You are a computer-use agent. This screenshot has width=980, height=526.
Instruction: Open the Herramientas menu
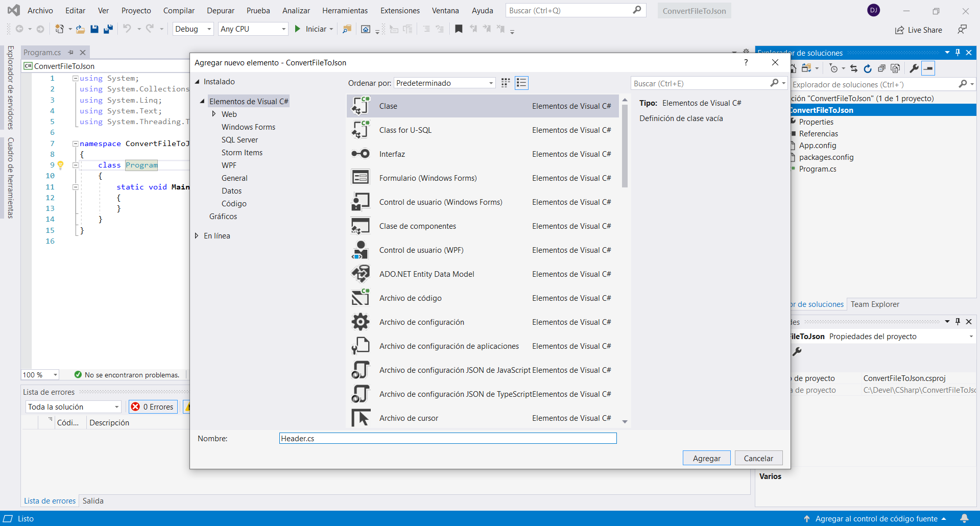point(345,10)
